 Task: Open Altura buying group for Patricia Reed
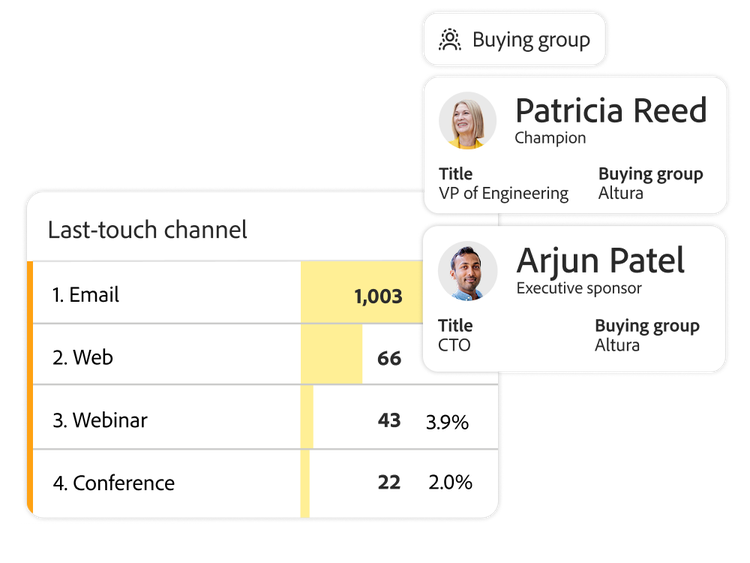(x=620, y=193)
